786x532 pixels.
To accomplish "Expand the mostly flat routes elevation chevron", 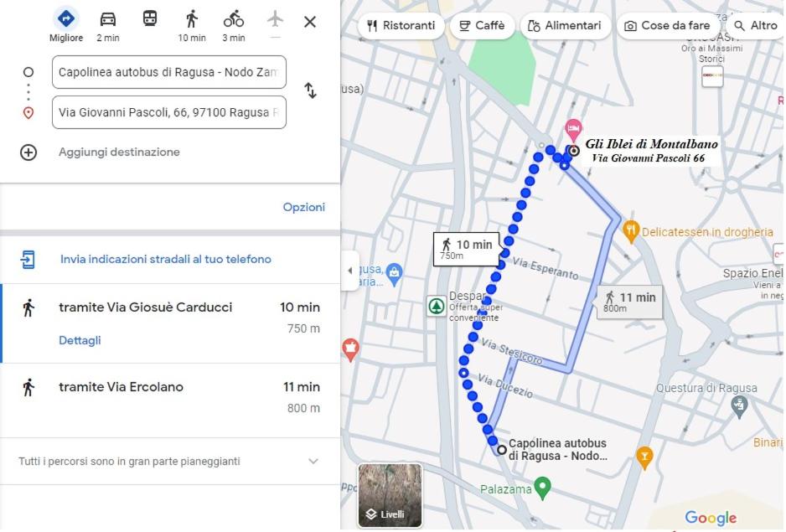I will click(313, 462).
